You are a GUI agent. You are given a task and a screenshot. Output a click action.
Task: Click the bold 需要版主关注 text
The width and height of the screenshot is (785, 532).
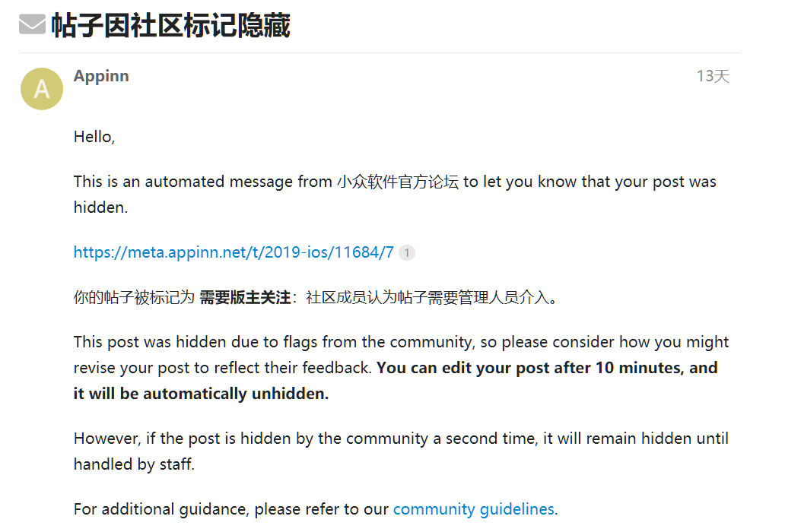pos(245,297)
